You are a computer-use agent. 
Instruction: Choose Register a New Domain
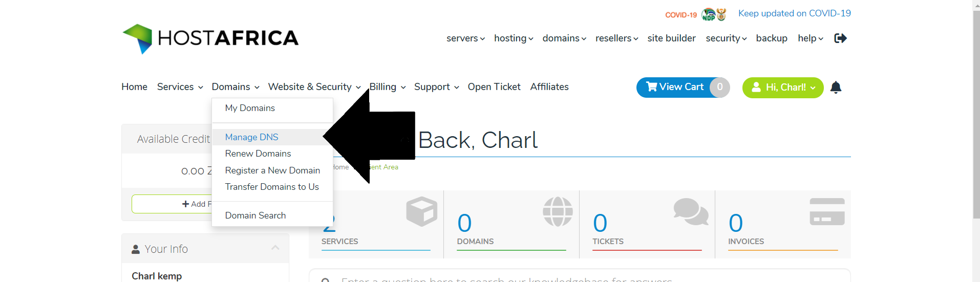pyautogui.click(x=272, y=170)
